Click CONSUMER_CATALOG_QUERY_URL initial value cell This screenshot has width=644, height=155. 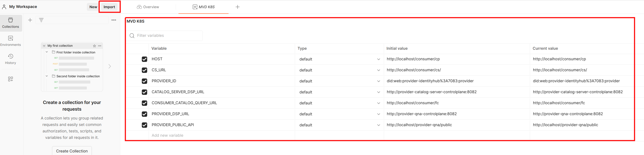457,103
